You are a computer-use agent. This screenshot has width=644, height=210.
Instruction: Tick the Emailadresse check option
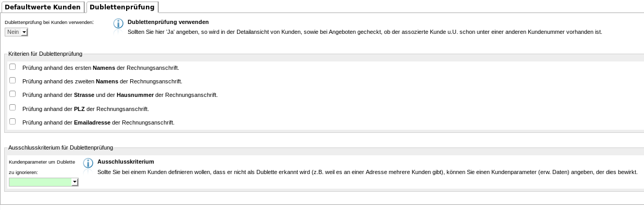(13, 121)
